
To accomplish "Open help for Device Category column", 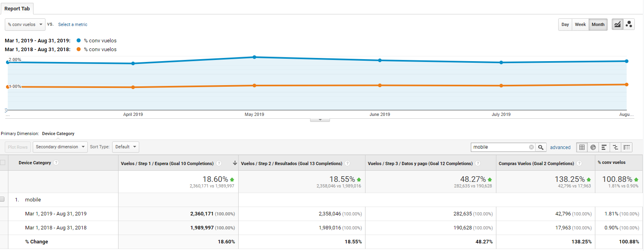I will click(56, 163).
